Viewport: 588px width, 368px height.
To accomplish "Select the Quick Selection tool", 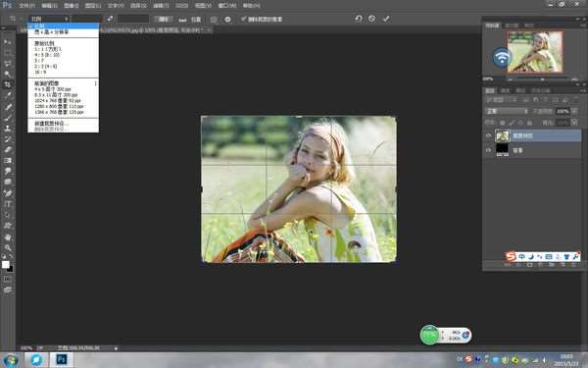I will click(8, 74).
